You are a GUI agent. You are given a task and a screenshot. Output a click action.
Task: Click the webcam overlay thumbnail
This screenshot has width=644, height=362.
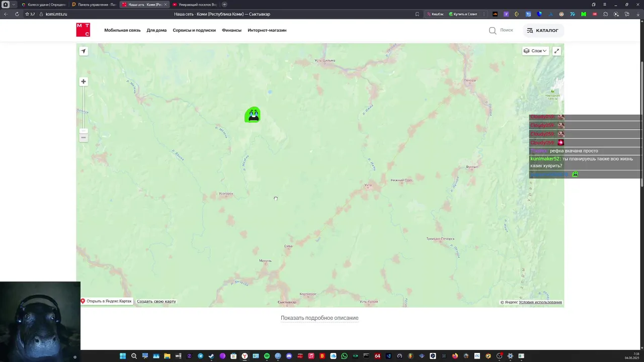point(40,322)
